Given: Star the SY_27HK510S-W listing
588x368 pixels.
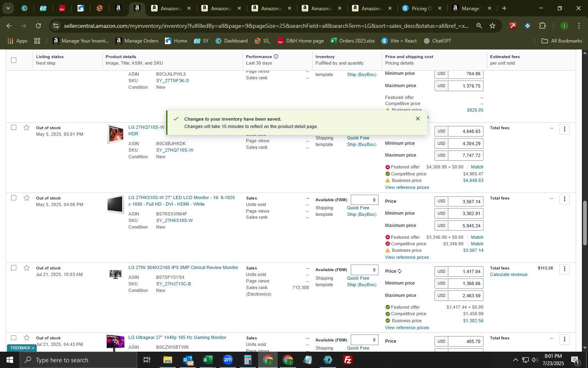Looking at the screenshot, I should (x=27, y=198).
